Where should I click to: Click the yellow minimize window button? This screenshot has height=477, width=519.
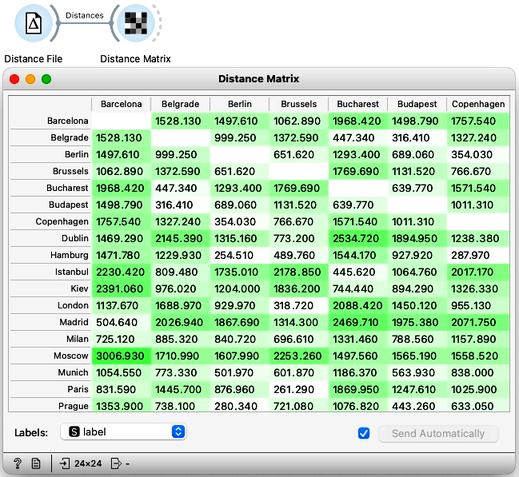(x=30, y=79)
